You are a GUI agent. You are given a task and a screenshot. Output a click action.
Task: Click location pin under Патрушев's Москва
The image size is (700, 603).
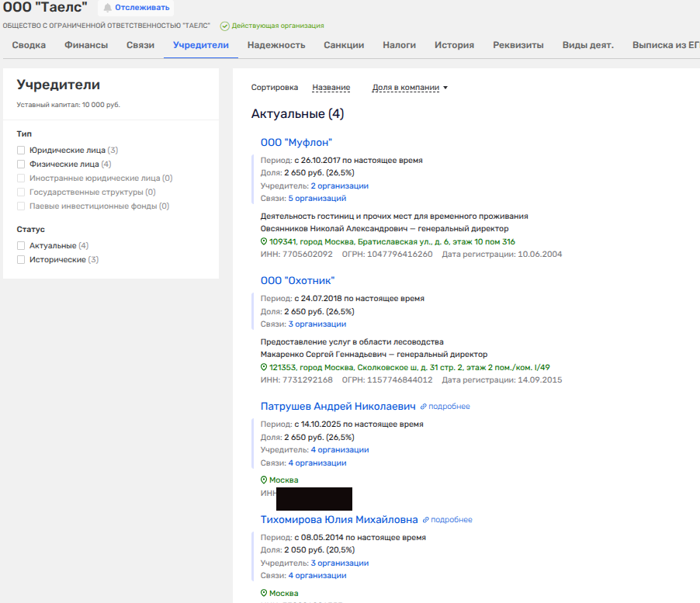[264, 480]
